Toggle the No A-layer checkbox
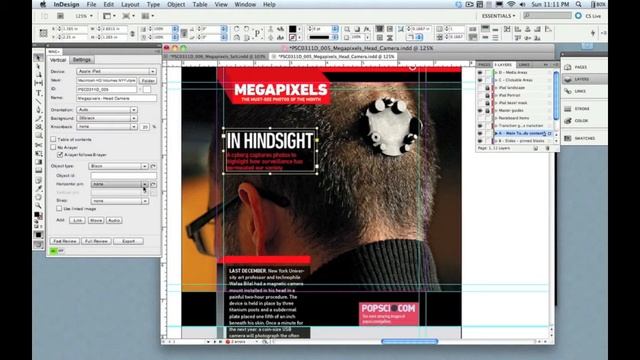This screenshot has height=360, width=640. [x=53, y=147]
